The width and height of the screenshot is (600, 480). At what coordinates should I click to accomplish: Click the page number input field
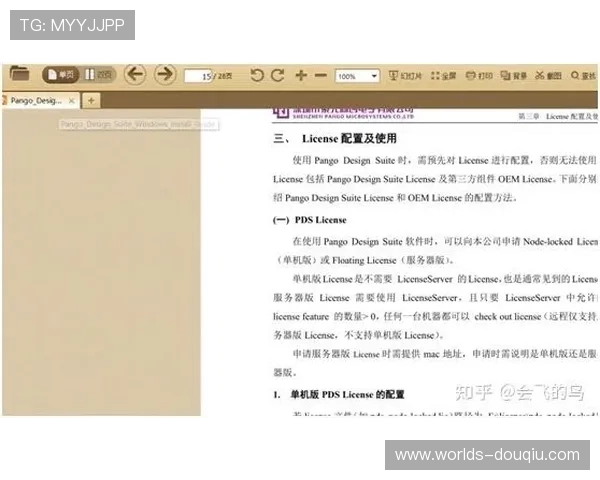coord(200,76)
